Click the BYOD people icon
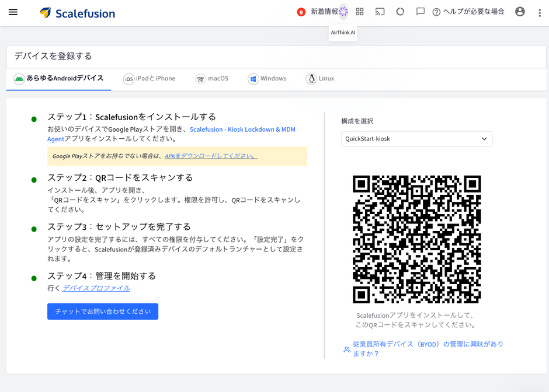 [347, 349]
